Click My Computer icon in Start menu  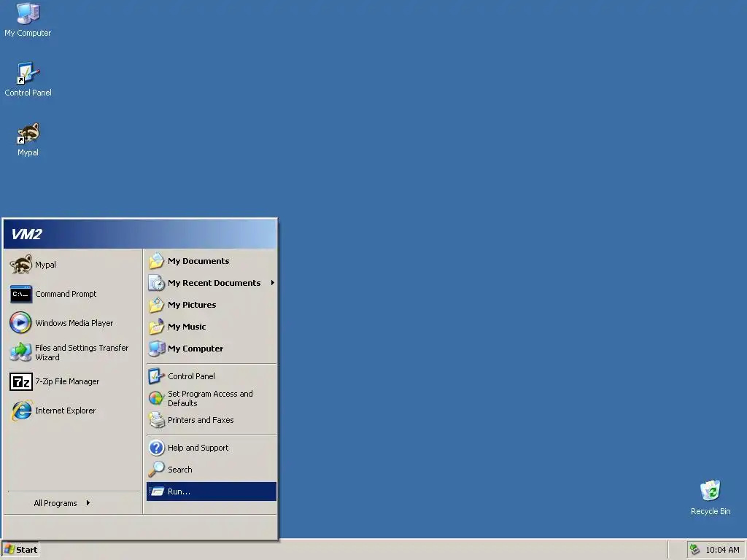click(x=156, y=349)
